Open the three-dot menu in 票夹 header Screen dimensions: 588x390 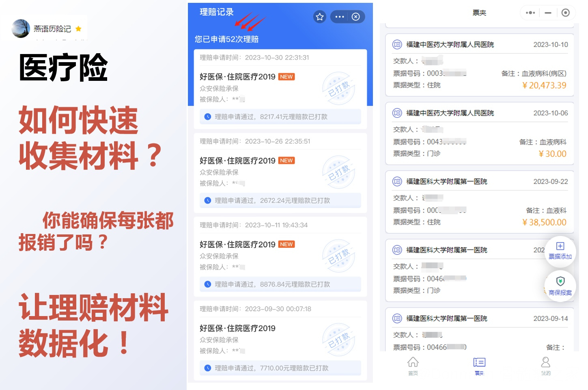tap(530, 13)
